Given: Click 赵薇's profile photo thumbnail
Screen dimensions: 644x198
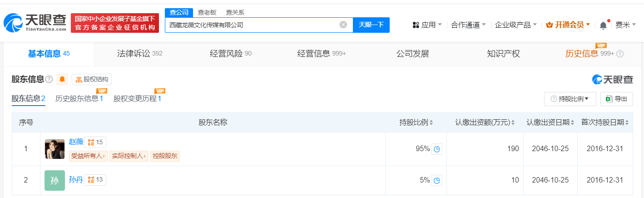Looking at the screenshot, I should coord(54,149).
